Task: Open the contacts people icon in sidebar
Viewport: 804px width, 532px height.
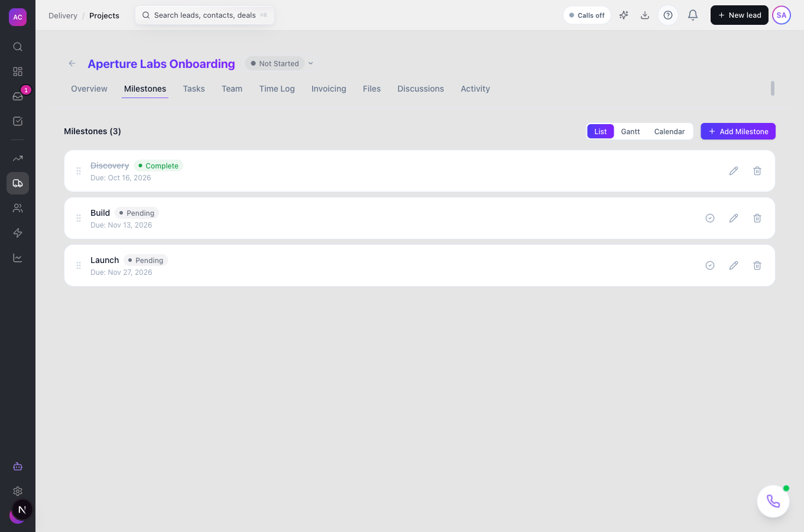Action: point(18,208)
